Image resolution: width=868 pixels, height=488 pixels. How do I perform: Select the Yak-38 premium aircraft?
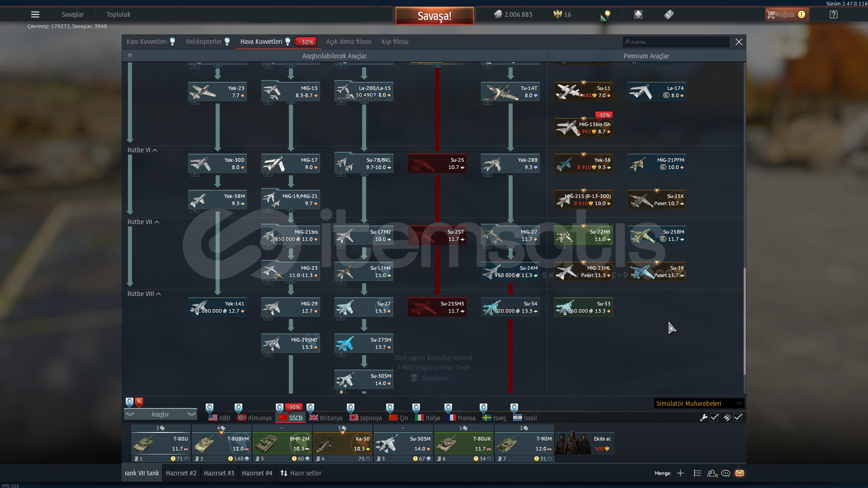point(584,163)
